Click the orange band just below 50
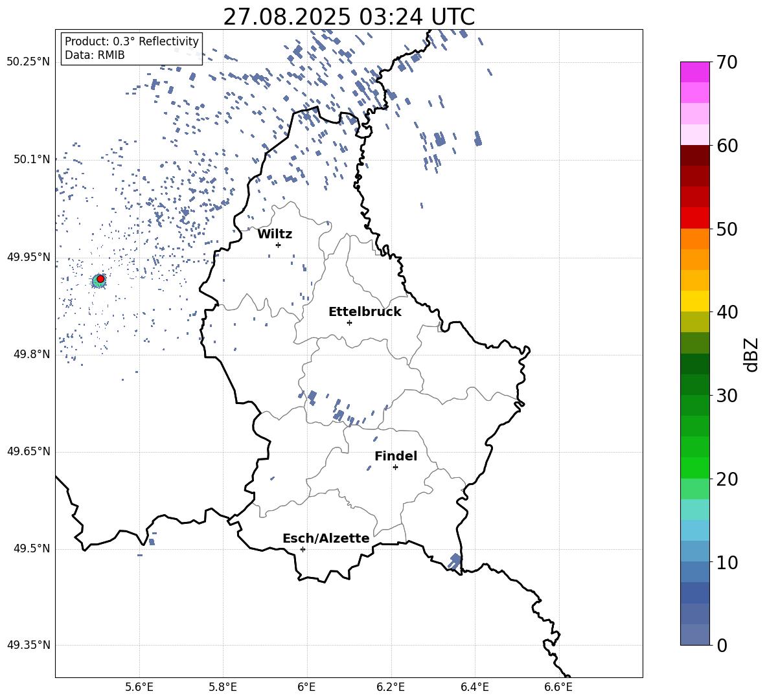The height and width of the screenshot is (700, 767). coord(695,238)
